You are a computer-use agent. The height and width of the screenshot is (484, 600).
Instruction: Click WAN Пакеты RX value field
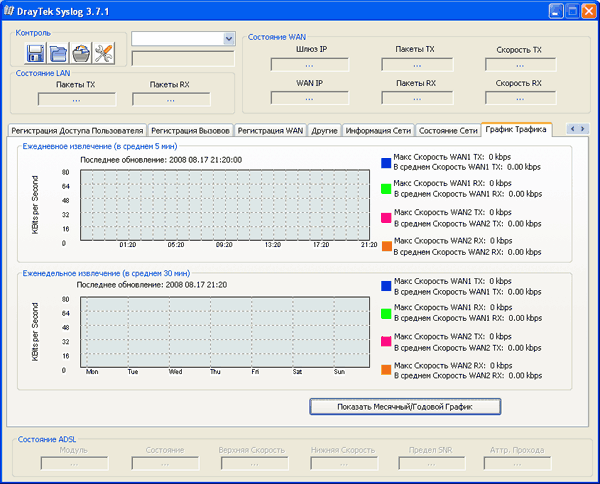click(x=417, y=98)
